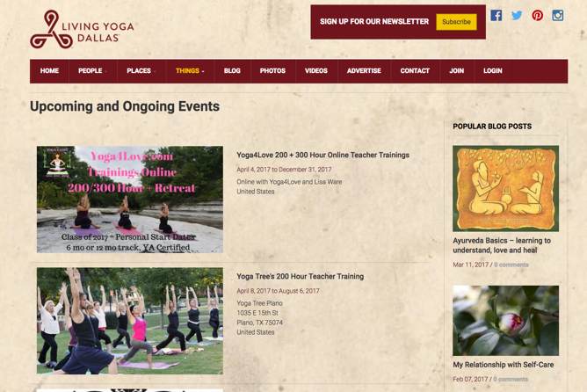This screenshot has width=587, height=392.
Task: Open Yoga4Love Online Teacher Trainings event title
Action: 322,155
